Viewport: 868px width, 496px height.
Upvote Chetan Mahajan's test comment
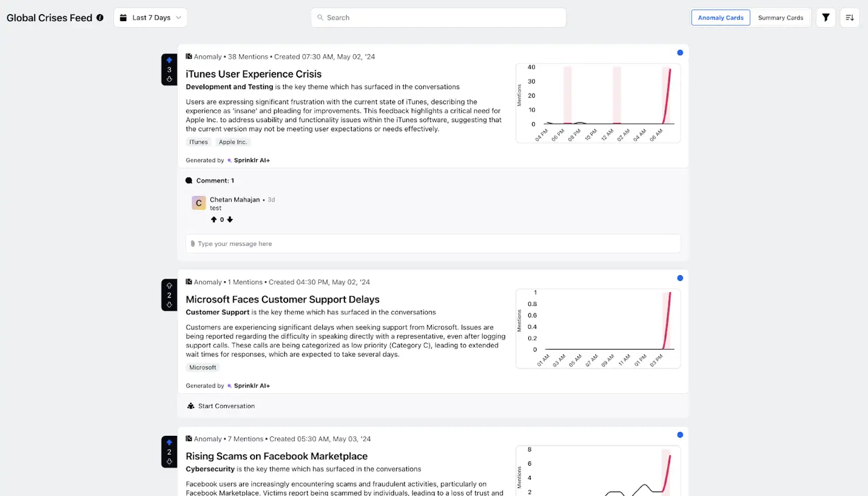214,220
